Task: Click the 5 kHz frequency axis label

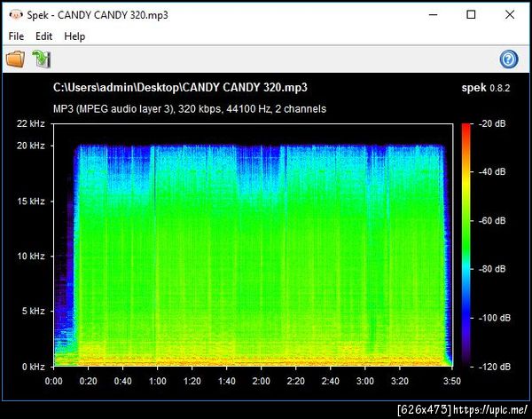Action: click(34, 311)
